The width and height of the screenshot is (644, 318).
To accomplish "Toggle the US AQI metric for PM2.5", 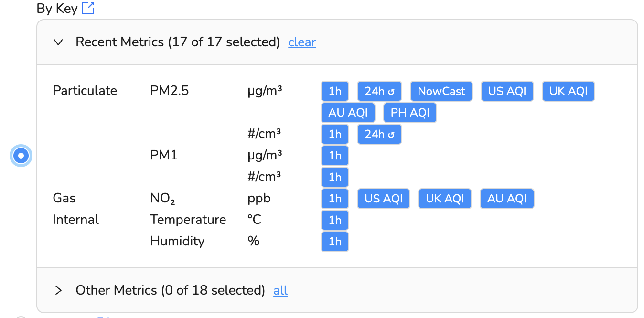I will (x=507, y=91).
